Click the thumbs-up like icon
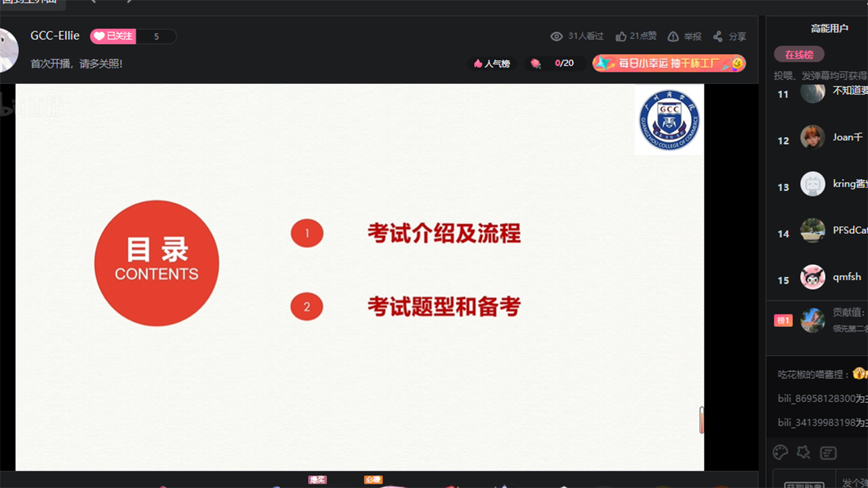 click(620, 37)
